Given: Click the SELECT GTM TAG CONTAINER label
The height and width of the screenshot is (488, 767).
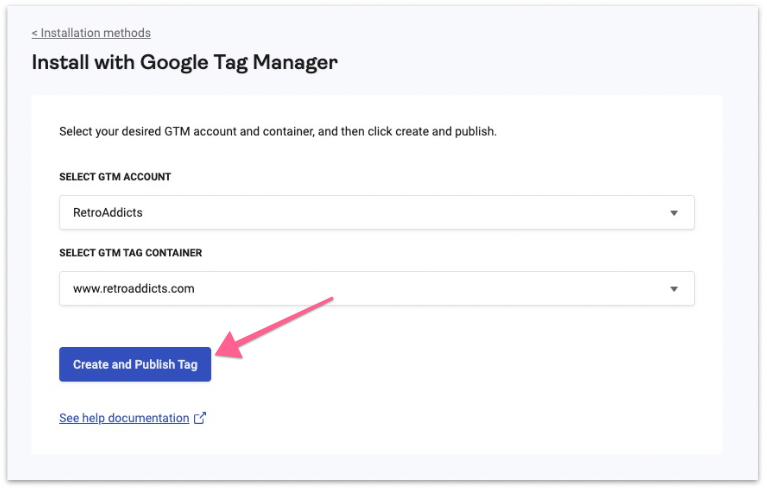Looking at the screenshot, I should (130, 253).
